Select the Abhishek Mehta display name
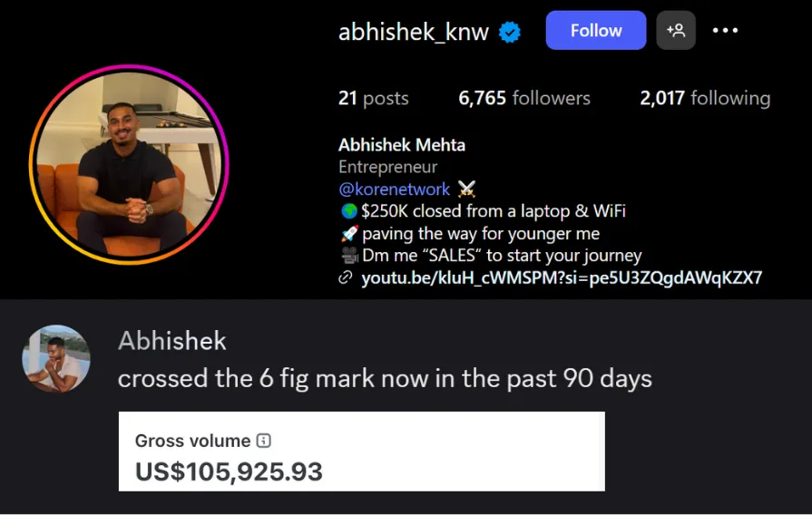Image resolution: width=812 pixels, height=515 pixels. (401, 145)
